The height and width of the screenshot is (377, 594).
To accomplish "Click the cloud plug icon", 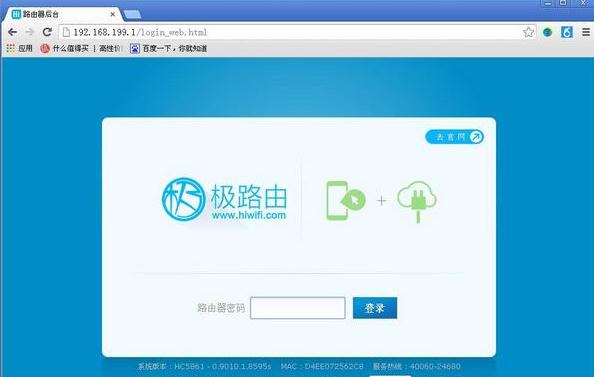I will coord(417,202).
